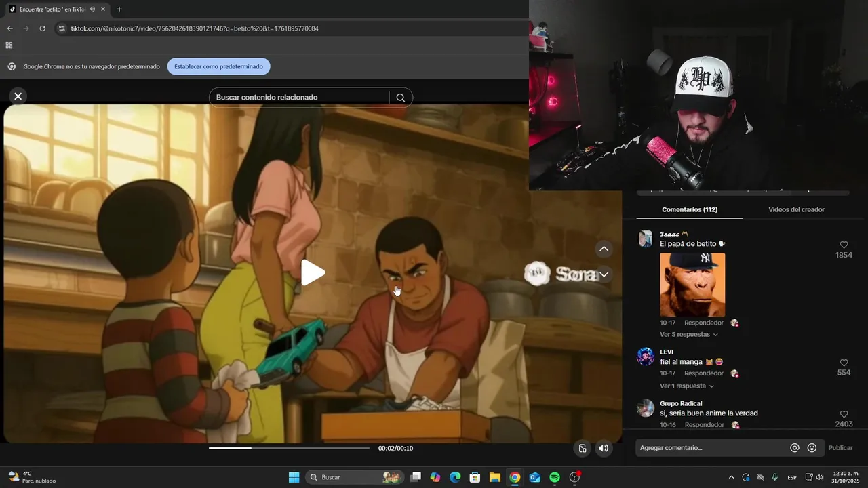Open the weather widget showing 4°C

[x=32, y=477]
